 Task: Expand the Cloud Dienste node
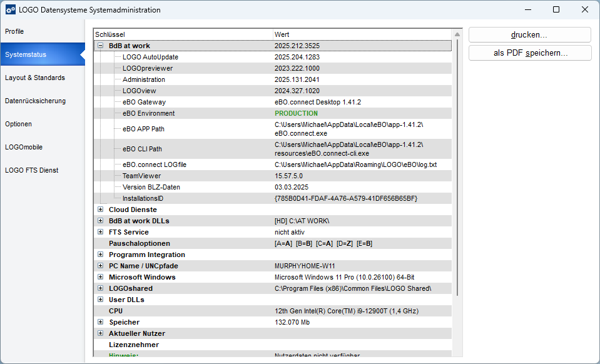(100, 210)
